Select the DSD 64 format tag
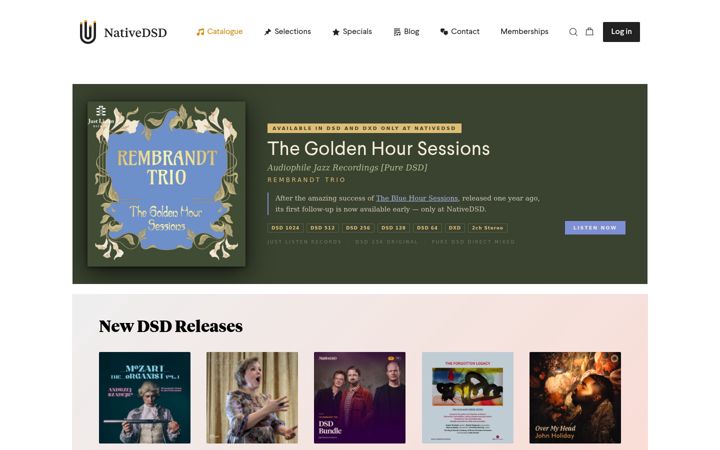The image size is (720, 450). (x=427, y=228)
